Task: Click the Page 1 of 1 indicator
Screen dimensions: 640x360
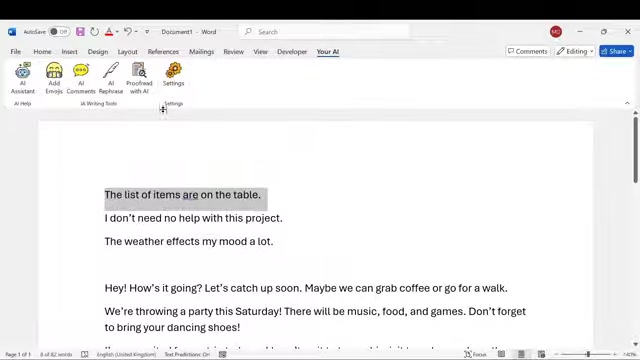Action: click(x=18, y=354)
